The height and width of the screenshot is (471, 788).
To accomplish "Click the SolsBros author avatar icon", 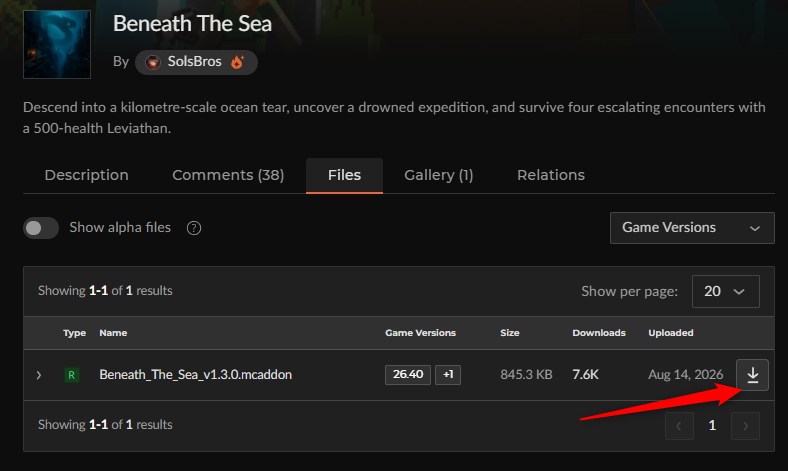I will 153,62.
